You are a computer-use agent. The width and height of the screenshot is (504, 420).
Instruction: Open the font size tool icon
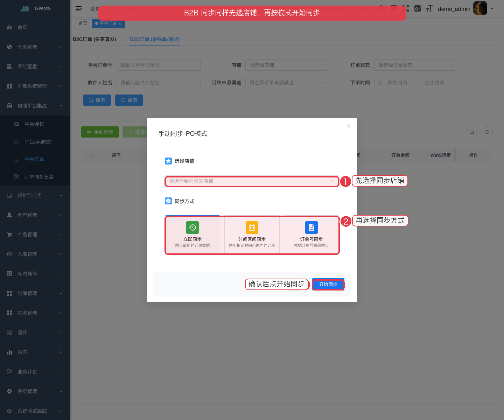[429, 9]
